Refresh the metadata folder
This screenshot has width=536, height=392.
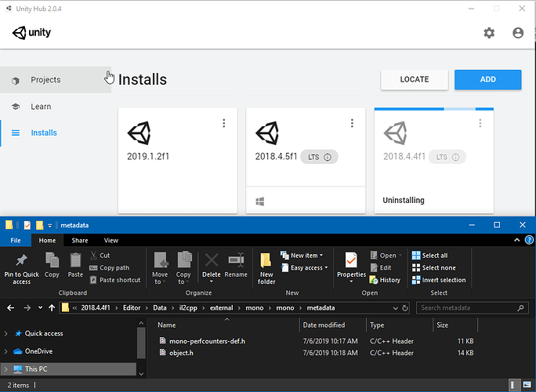point(405,308)
